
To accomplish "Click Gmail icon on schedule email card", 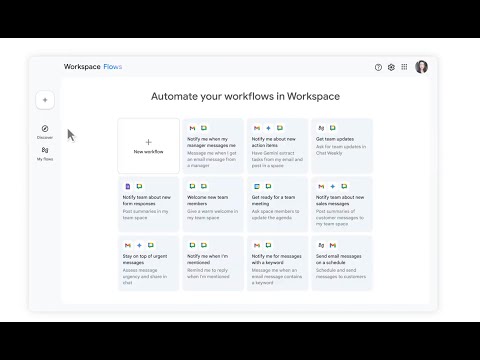I will coord(333,245).
